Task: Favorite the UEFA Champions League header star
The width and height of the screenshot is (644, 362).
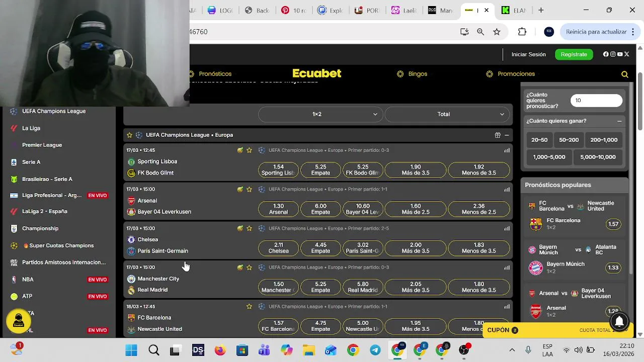Action: [x=129, y=135]
